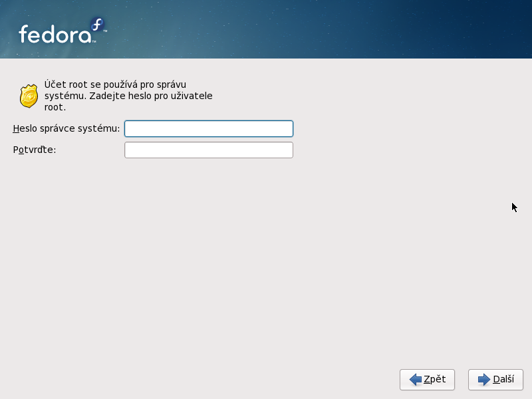Select the 'Zpět' text label
Image resolution: width=532 pixels, height=399 pixels.
click(434, 379)
